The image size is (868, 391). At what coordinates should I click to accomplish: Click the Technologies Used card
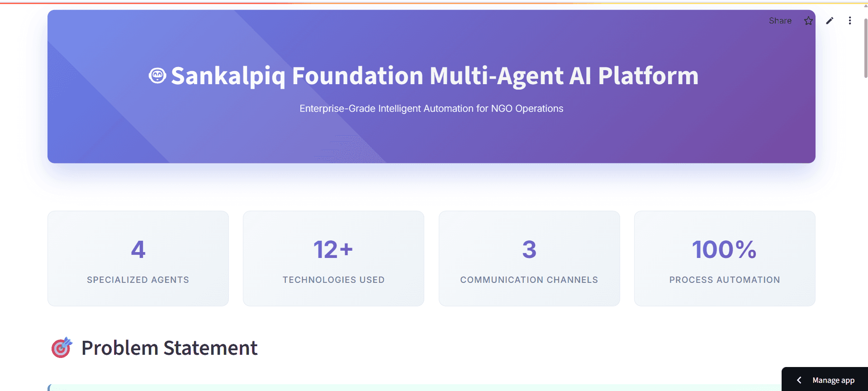333,258
